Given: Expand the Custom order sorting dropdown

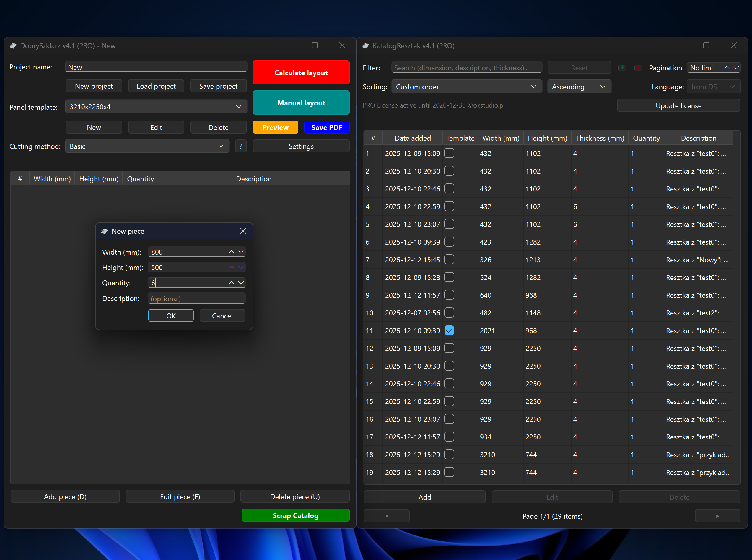Looking at the screenshot, I should point(466,87).
